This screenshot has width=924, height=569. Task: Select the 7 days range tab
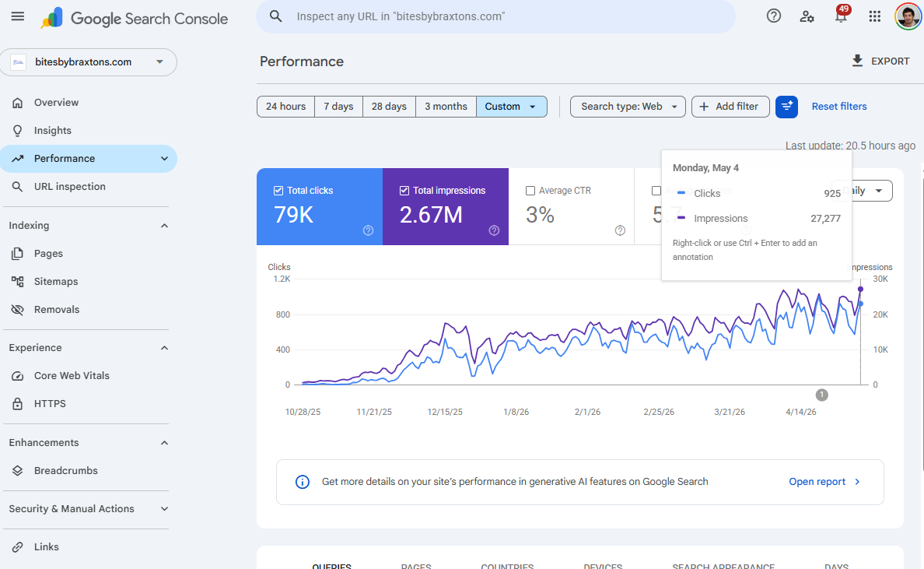339,107
